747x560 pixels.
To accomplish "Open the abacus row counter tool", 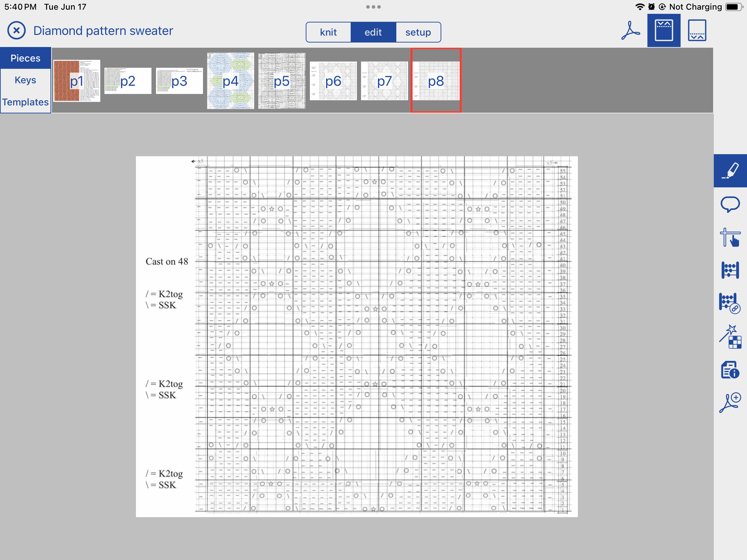I will coord(730,270).
